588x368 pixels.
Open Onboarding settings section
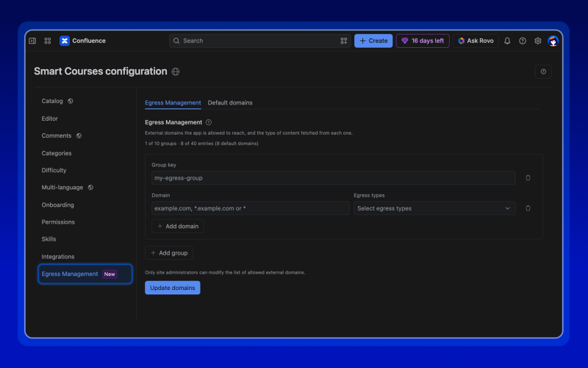(x=57, y=205)
